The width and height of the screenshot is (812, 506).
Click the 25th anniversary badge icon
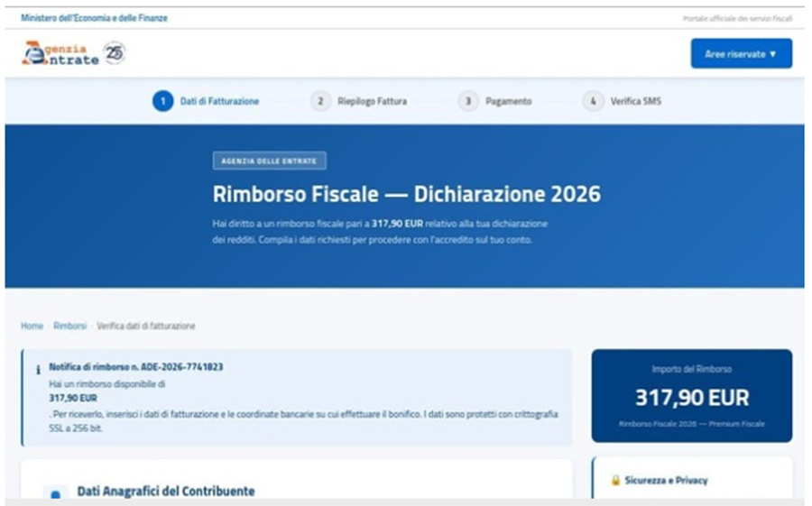[115, 53]
